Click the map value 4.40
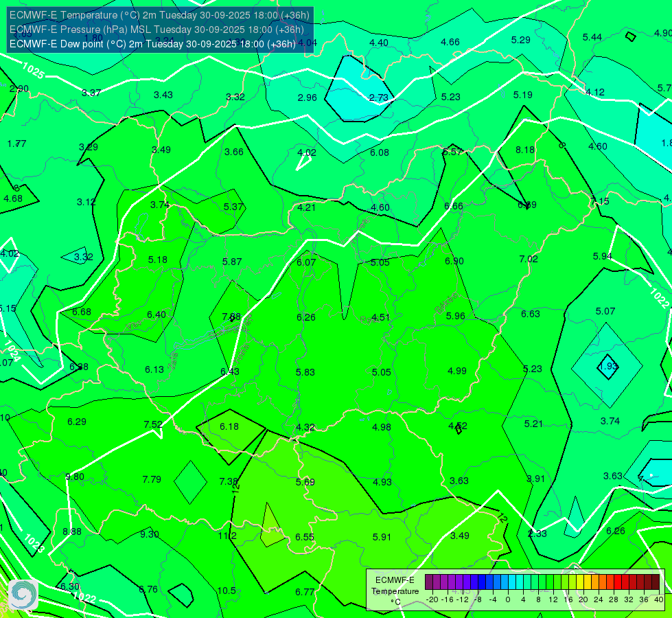This screenshot has height=618, width=672. 379,43
